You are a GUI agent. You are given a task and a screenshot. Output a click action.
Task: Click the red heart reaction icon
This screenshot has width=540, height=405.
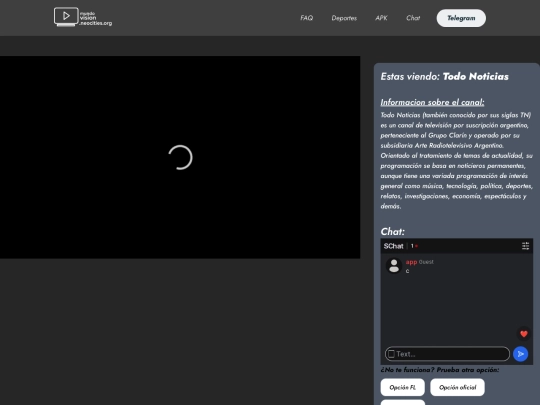pos(524,334)
